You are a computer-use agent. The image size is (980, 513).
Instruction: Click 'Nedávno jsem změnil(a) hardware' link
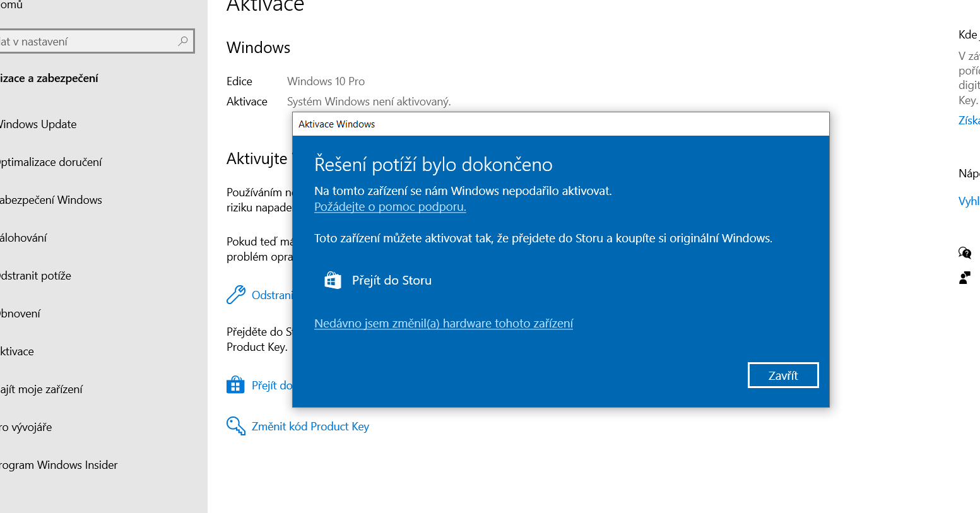tap(444, 323)
